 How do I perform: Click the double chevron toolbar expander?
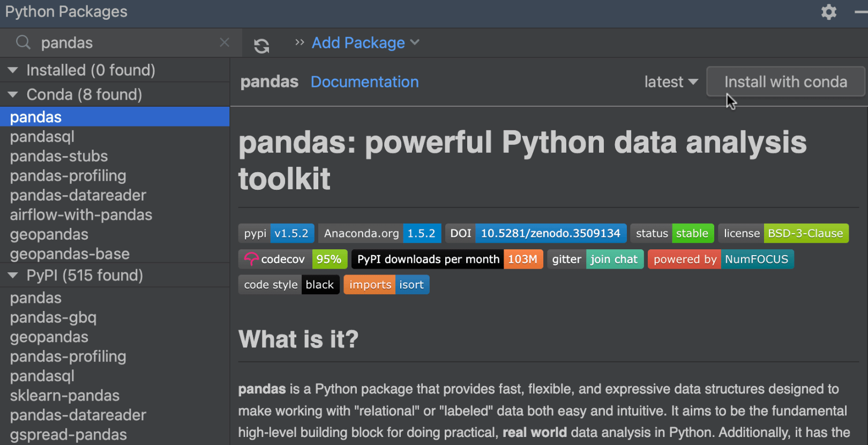300,42
